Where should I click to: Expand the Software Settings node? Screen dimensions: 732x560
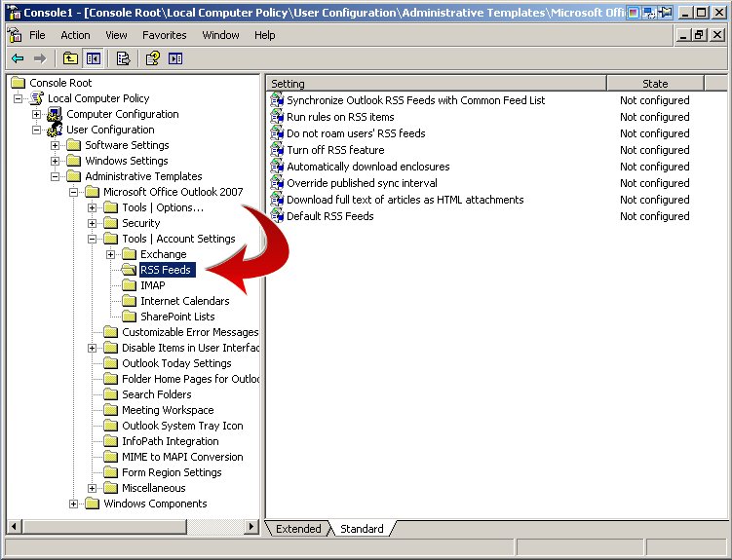coord(56,145)
